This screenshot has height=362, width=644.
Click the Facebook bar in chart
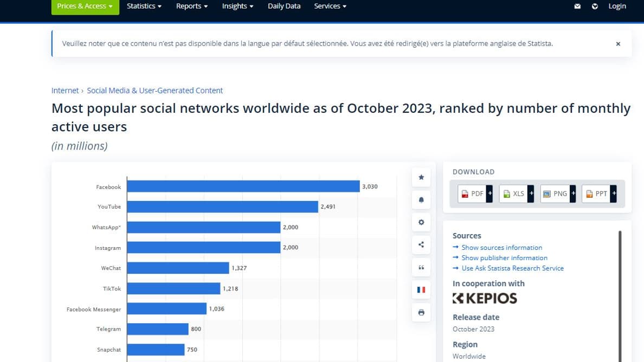click(243, 186)
